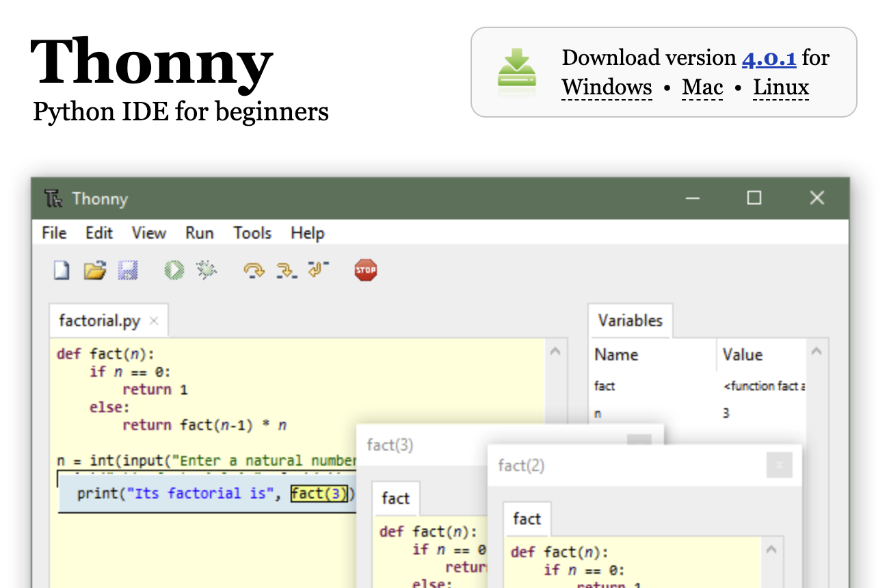Maximize the Thonny window
The image size is (889, 588).
pyautogui.click(x=754, y=198)
